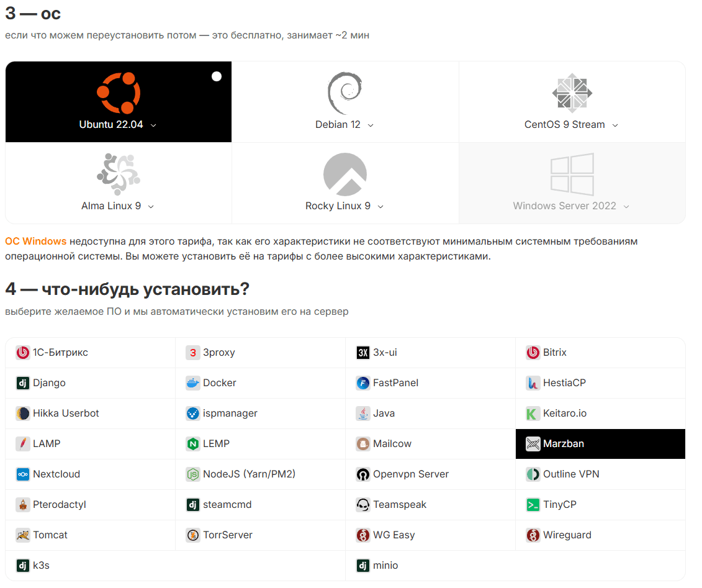This screenshot has height=588, width=702.
Task: Click the orange "ОС Windows" text
Action: pos(35,241)
